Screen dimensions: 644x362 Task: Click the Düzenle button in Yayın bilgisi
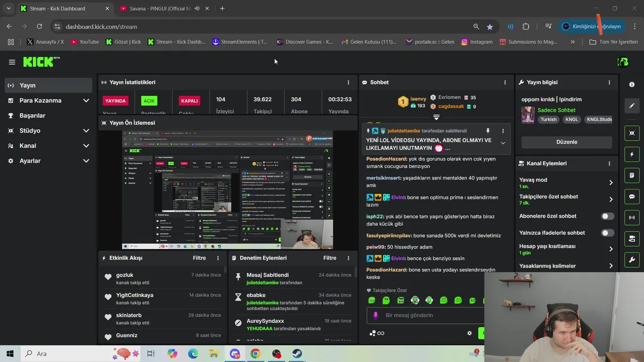pos(567,142)
